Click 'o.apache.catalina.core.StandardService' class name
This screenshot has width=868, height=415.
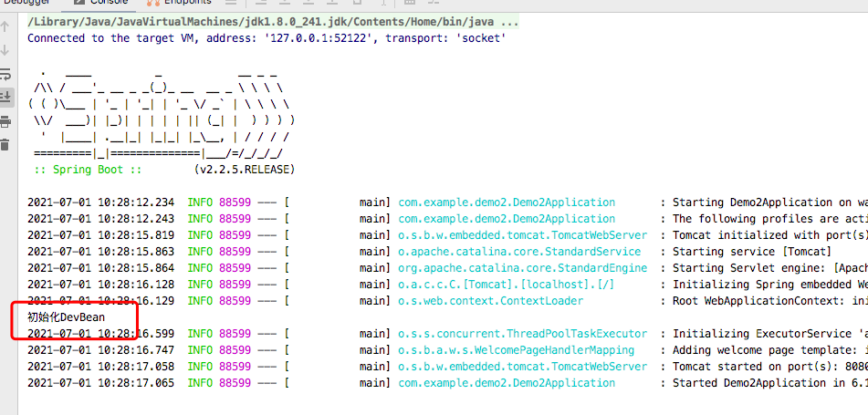coord(519,252)
